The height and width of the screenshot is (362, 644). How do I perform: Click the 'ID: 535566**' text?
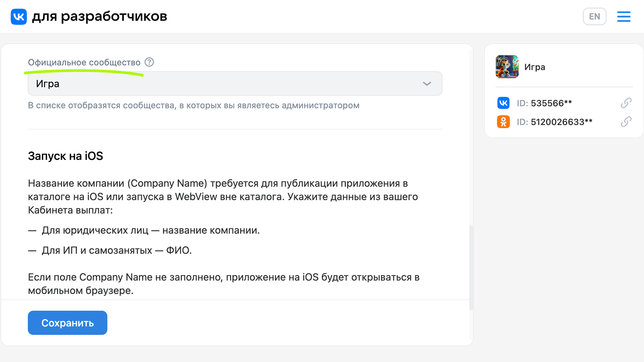click(x=544, y=103)
